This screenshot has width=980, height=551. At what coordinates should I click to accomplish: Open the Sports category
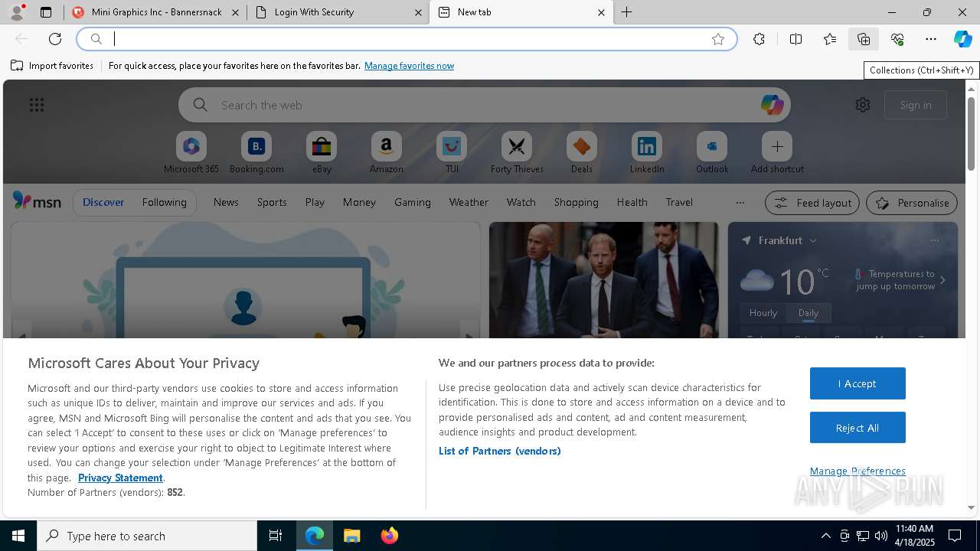[x=272, y=202]
